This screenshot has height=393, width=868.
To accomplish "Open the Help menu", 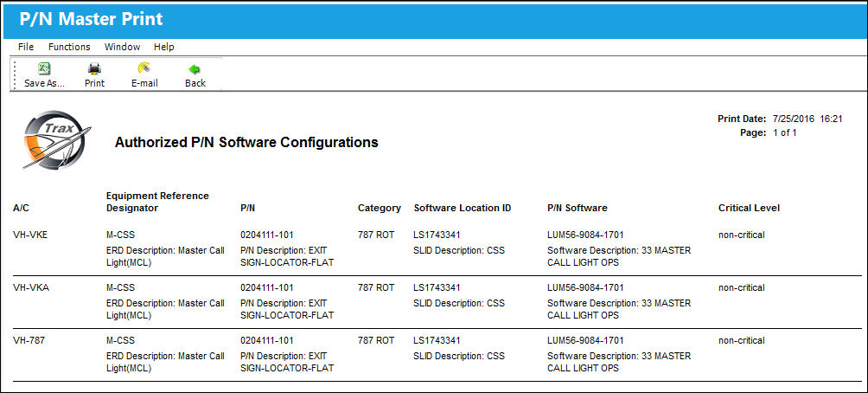I will point(164,47).
